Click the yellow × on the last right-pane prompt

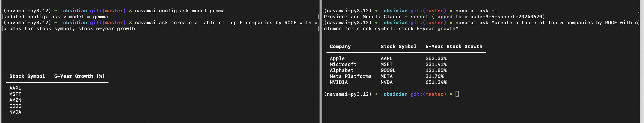click(x=451, y=94)
